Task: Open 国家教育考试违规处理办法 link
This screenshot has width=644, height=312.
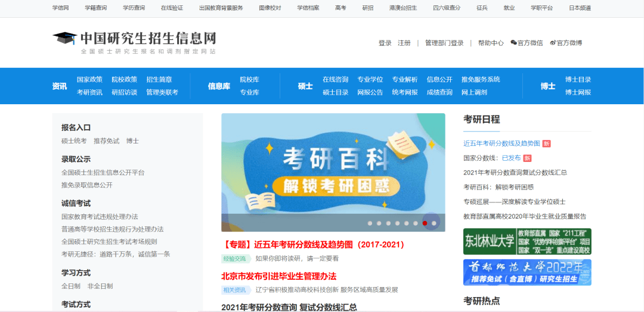Action: tap(100, 217)
